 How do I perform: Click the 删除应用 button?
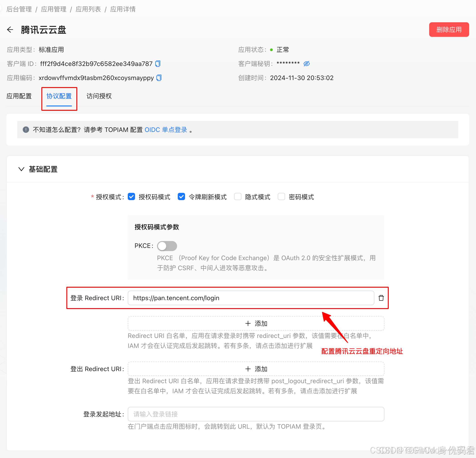coord(449,29)
